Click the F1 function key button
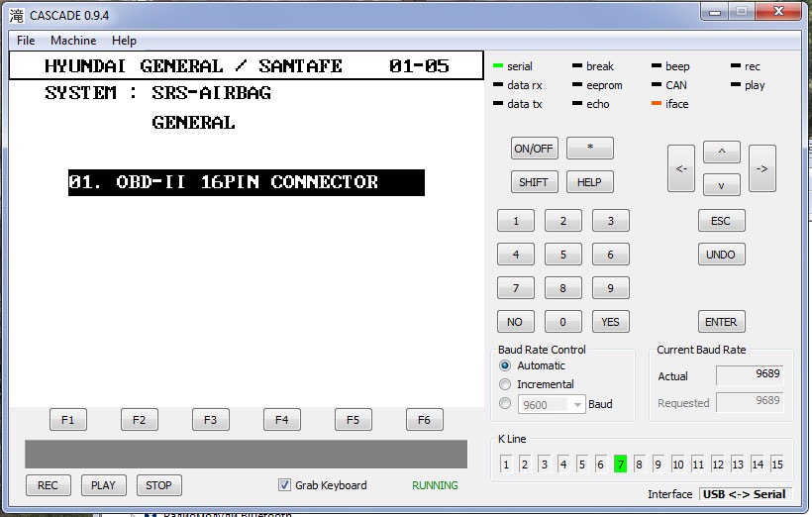The width and height of the screenshot is (812, 517). [68, 420]
